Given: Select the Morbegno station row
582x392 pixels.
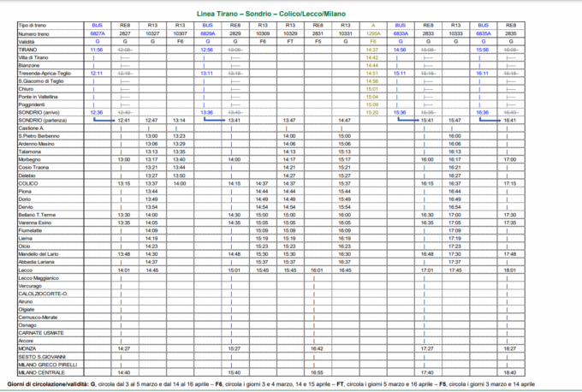Looking at the screenshot, I should click(x=32, y=159).
